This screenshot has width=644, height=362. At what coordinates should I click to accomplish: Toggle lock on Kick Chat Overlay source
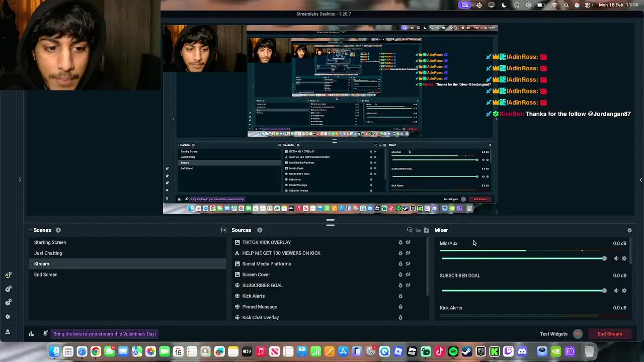tap(400, 317)
